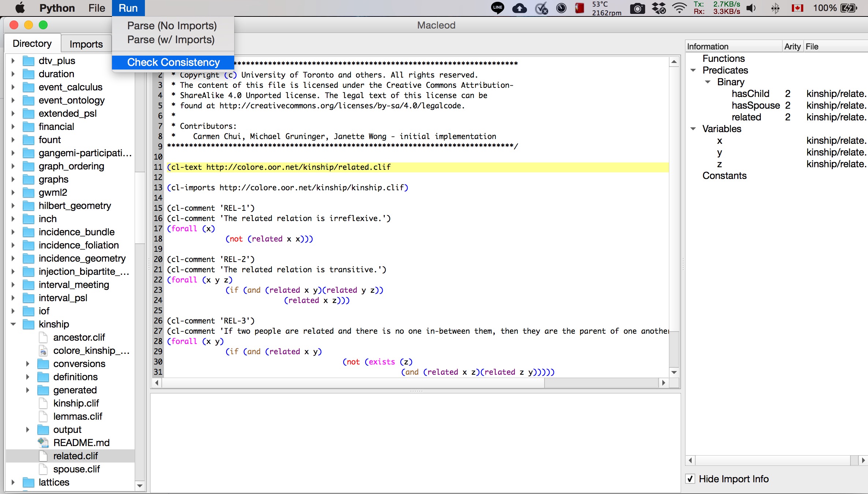This screenshot has width=868, height=494.
Task: Click editor vertical scrollbar down arrow
Action: 674,372
